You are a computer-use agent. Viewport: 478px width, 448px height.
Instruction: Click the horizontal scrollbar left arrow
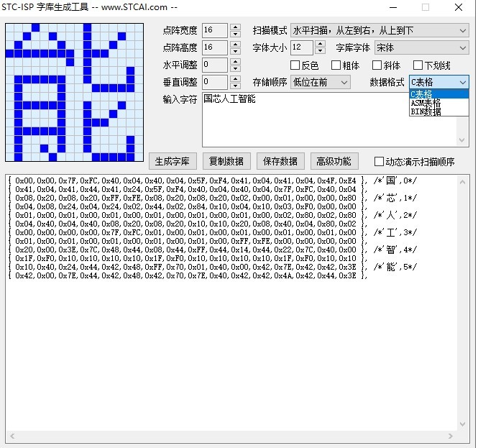(x=12, y=436)
